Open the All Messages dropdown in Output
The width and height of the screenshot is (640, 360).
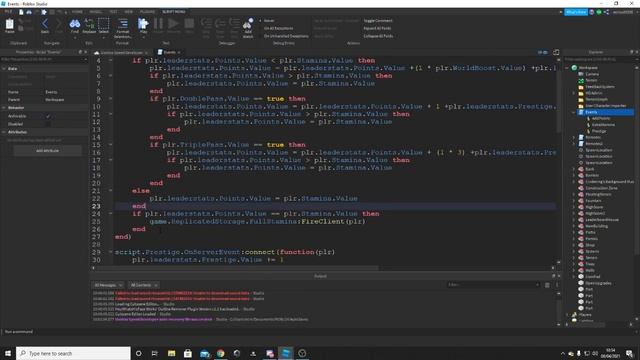(109, 285)
